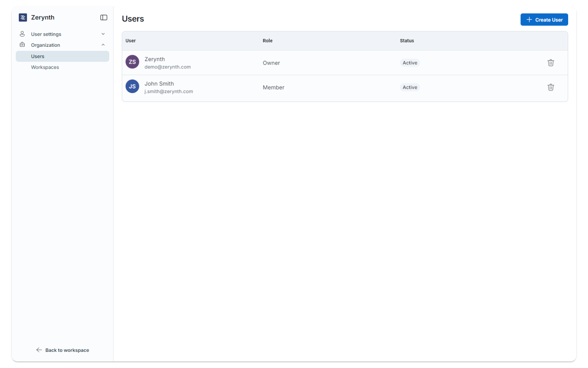
Task: Click the Role column header
Action: (268, 41)
